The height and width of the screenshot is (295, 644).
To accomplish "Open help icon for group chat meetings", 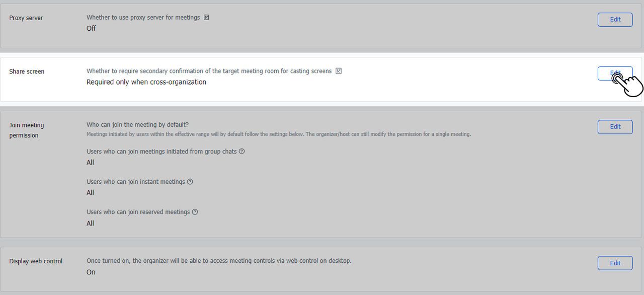I will coord(242,152).
